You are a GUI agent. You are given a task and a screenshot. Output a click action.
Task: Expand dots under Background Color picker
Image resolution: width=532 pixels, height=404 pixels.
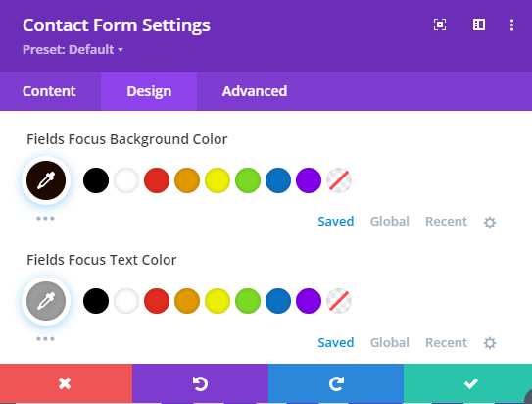pos(45,219)
